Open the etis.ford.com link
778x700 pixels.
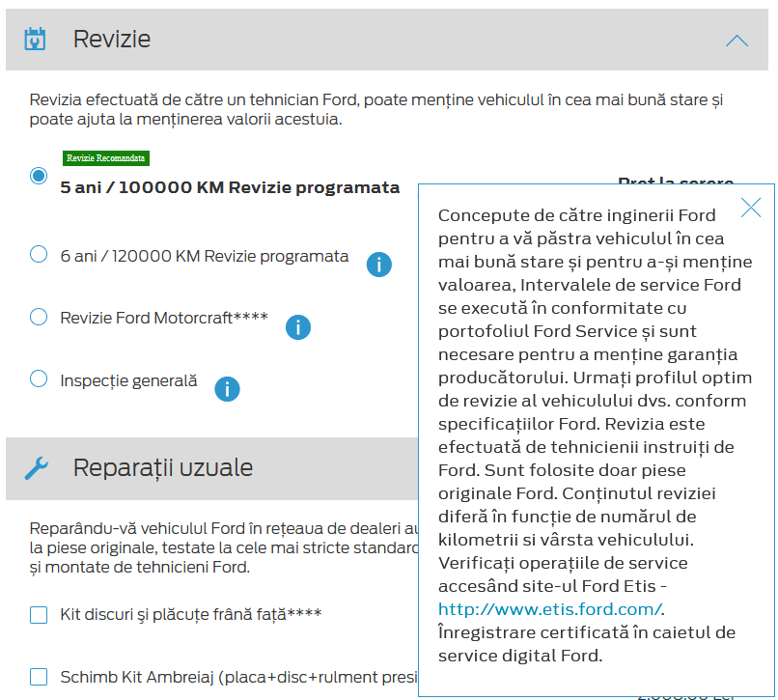(549, 609)
